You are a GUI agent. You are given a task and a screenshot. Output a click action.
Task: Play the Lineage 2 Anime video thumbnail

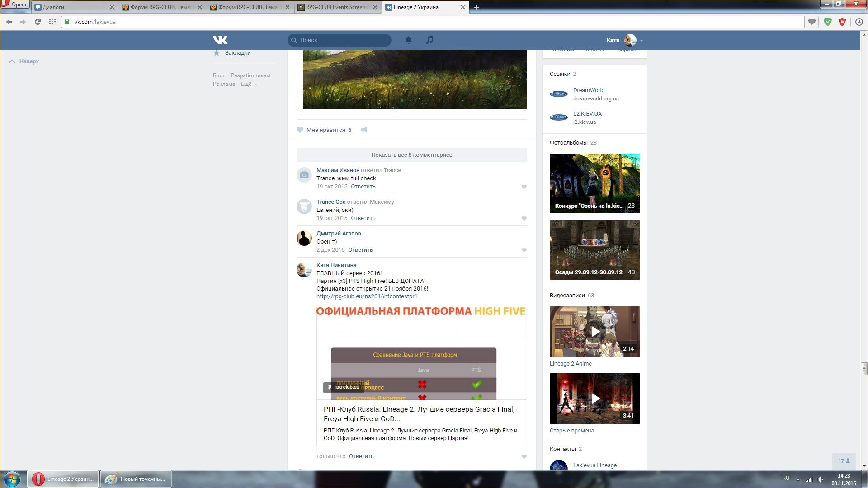[595, 332]
